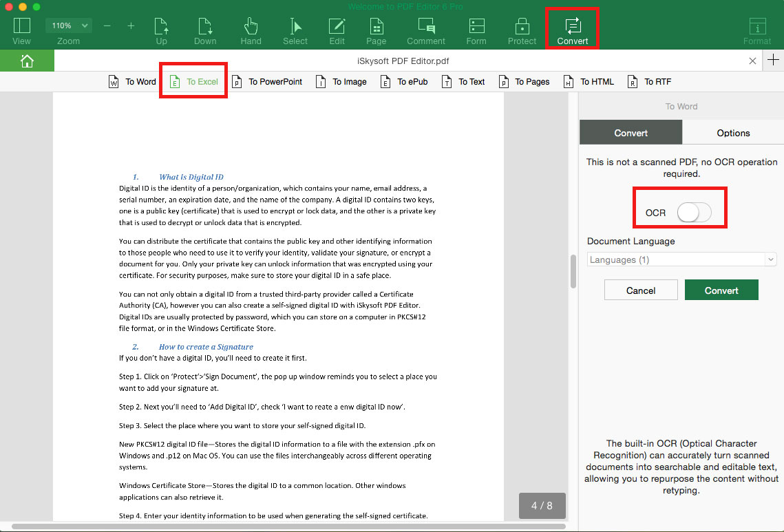Open the zoom percentage dropdown
The width and height of the screenshot is (784, 532).
click(68, 25)
